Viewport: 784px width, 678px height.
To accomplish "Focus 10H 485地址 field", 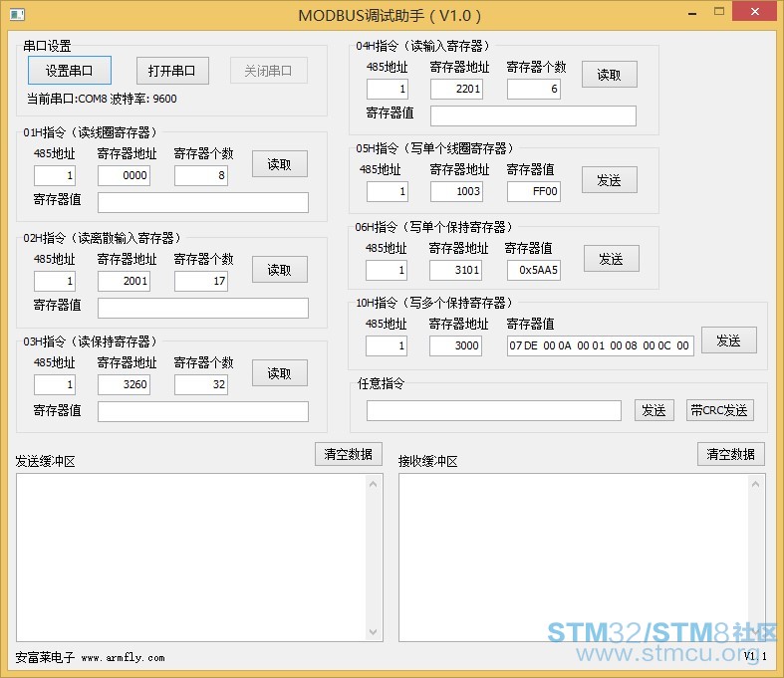I will tap(387, 345).
